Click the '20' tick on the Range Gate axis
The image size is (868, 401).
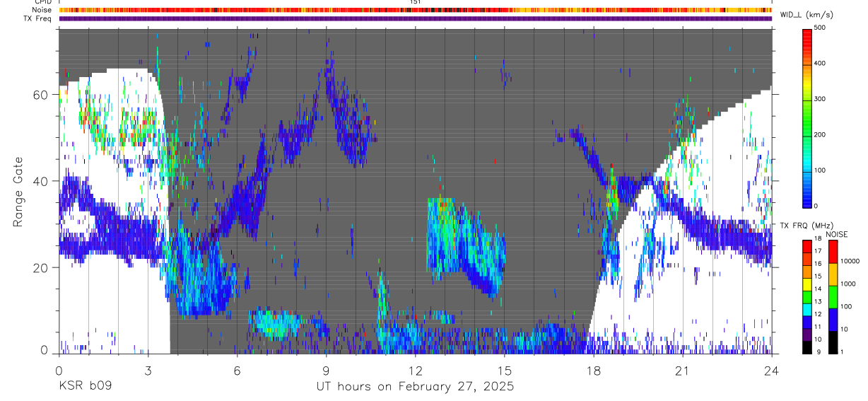coord(41,267)
